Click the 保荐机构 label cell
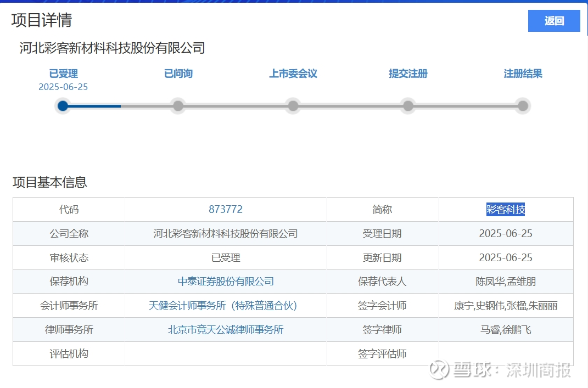 click(x=69, y=282)
